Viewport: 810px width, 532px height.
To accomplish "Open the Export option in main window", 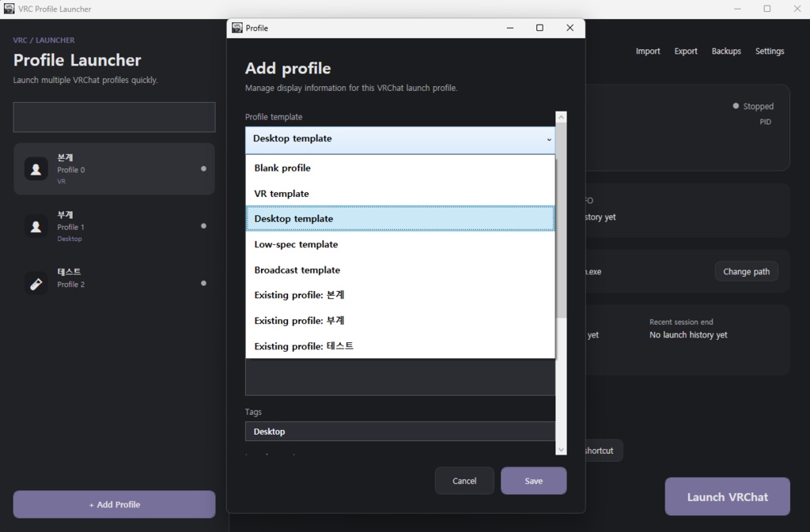I will (x=686, y=51).
